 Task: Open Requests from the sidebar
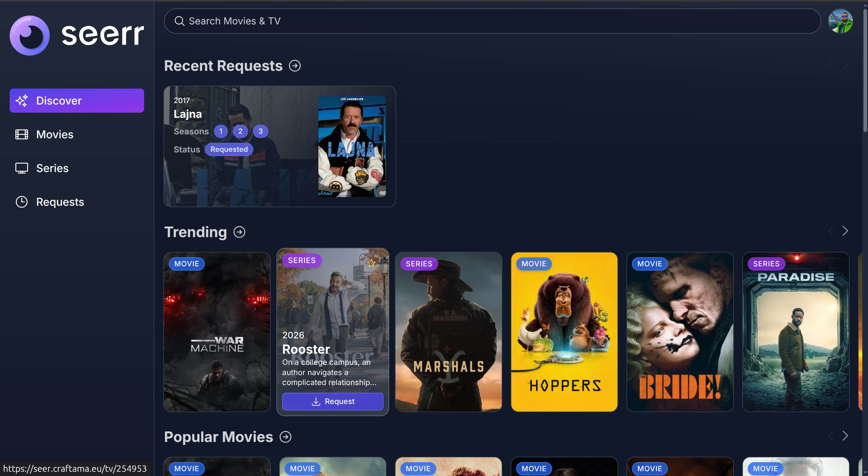(60, 202)
